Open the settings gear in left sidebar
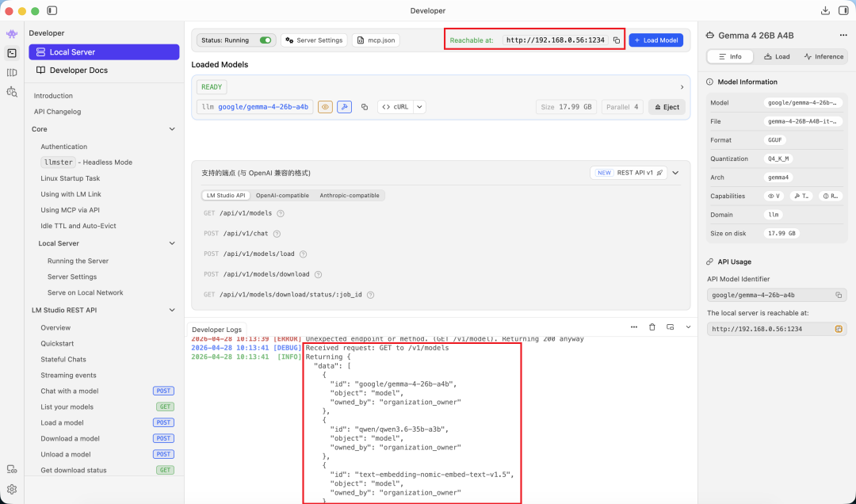The image size is (856, 504). 12,489
